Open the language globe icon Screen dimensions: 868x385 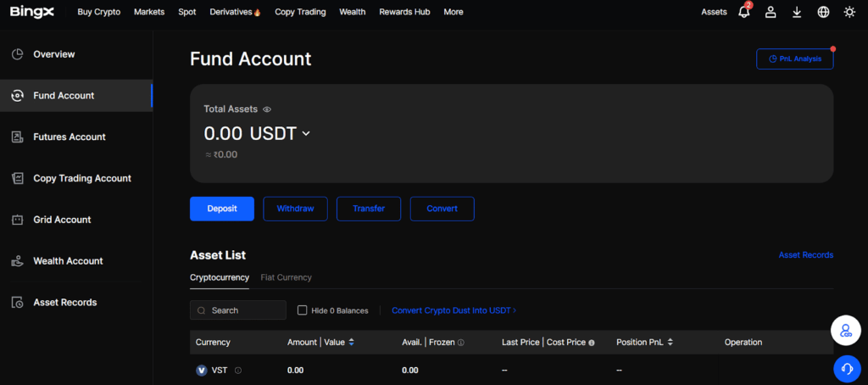[823, 12]
